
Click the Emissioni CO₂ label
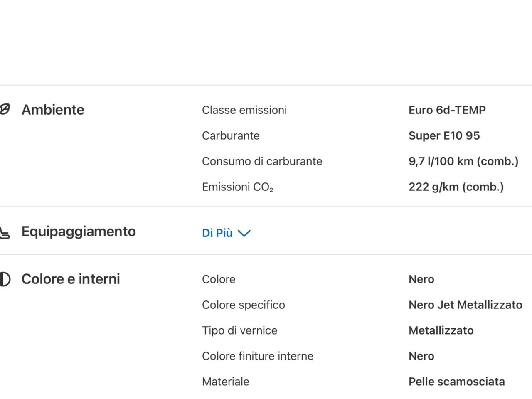point(238,187)
